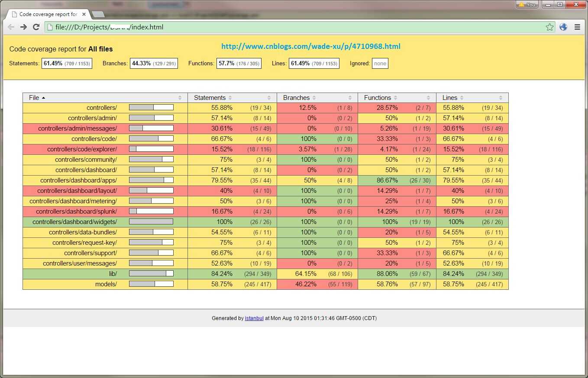588x378 pixels.
Task: Click the browser back arrow
Action: click(11, 27)
